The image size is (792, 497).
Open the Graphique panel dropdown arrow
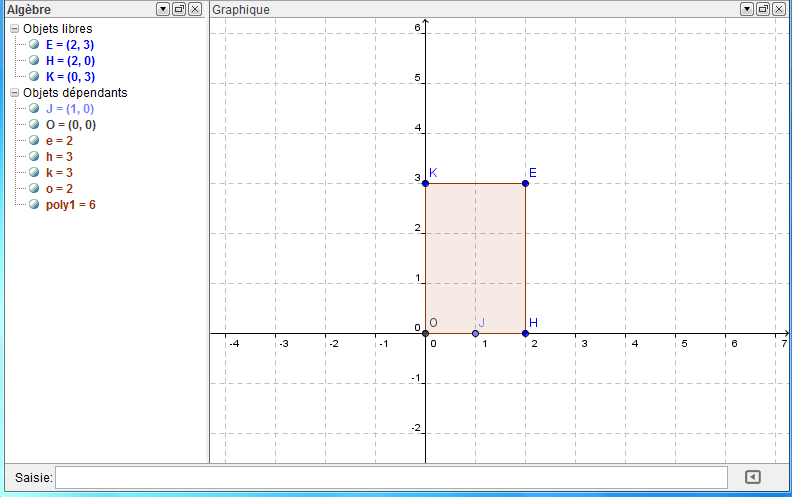click(x=746, y=9)
